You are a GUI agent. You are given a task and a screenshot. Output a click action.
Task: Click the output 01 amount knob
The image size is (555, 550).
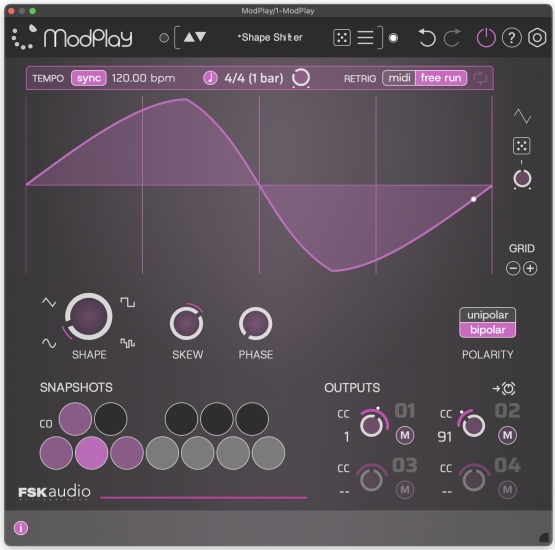coord(372,425)
